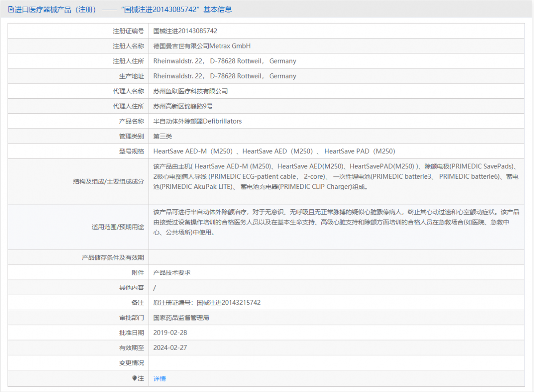This screenshot has height=392, width=534.
Task: Select the 生产地址 address value
Action: click(x=225, y=76)
